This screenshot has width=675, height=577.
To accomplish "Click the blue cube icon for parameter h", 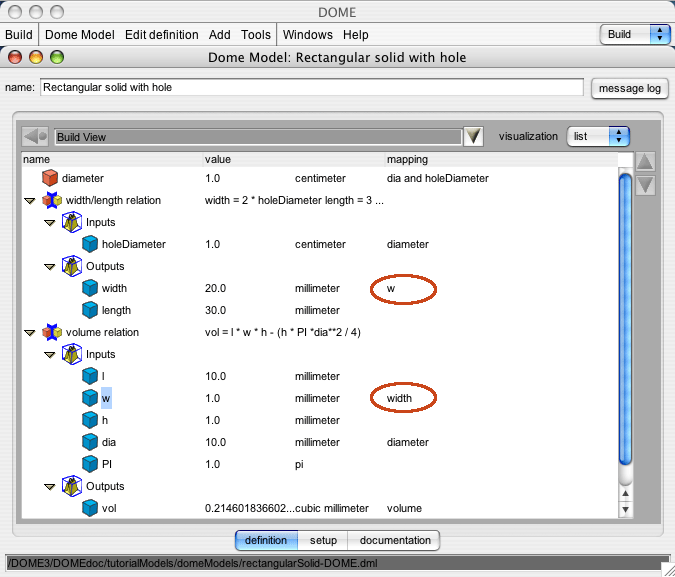I will point(90,420).
